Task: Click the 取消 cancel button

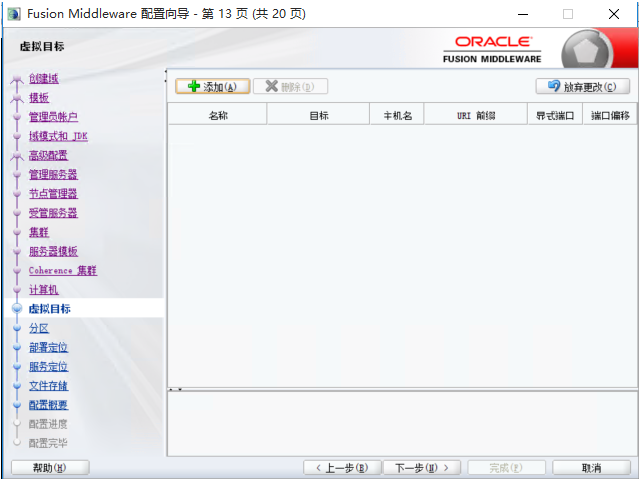Action: point(591,468)
